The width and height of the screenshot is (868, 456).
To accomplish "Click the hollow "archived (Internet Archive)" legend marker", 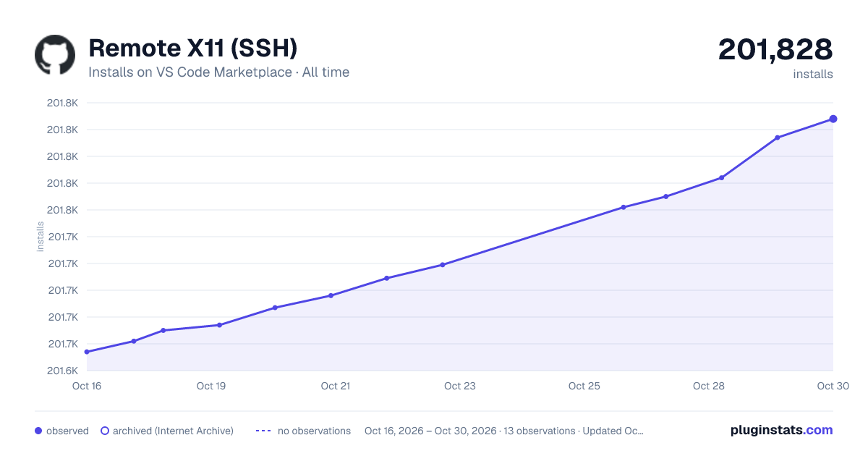I will (x=105, y=431).
